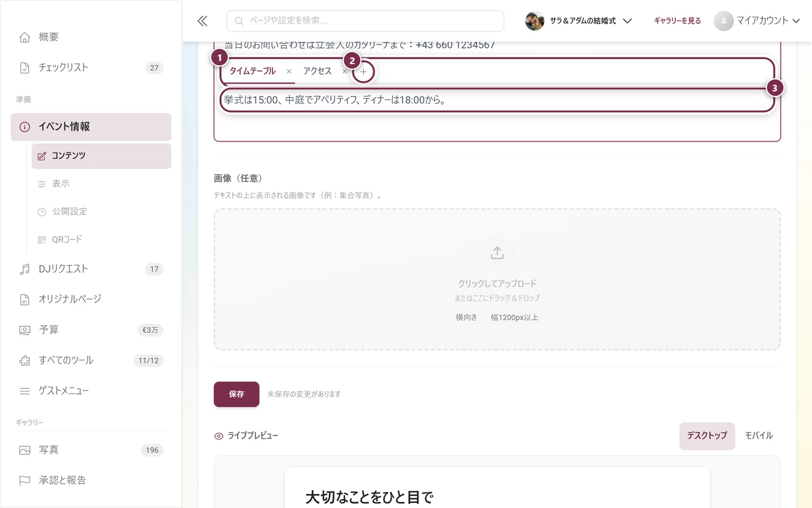Open すべてのツール tools list
This screenshot has width=812, height=508.
91,360
